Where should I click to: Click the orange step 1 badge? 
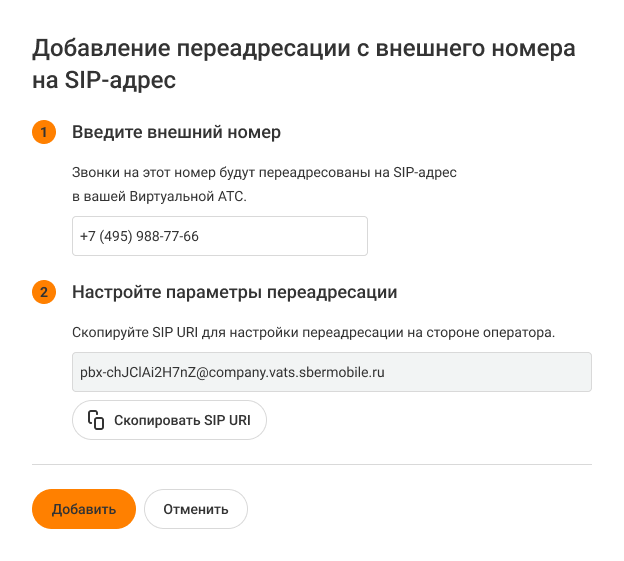44,132
